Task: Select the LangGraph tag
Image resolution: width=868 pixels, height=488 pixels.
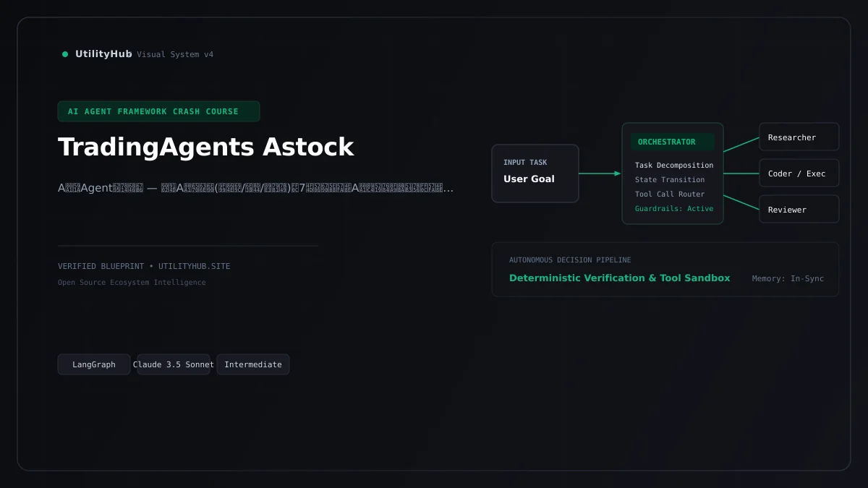Action: point(94,364)
